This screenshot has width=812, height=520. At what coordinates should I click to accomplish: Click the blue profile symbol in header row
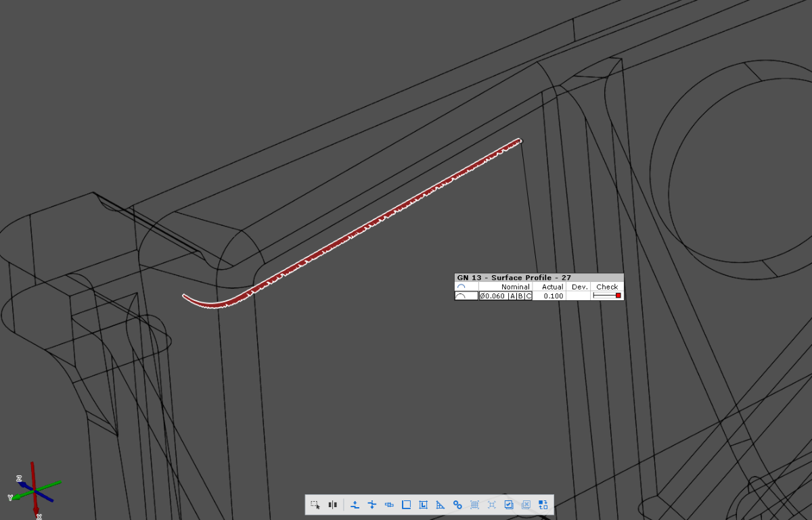pos(461,287)
